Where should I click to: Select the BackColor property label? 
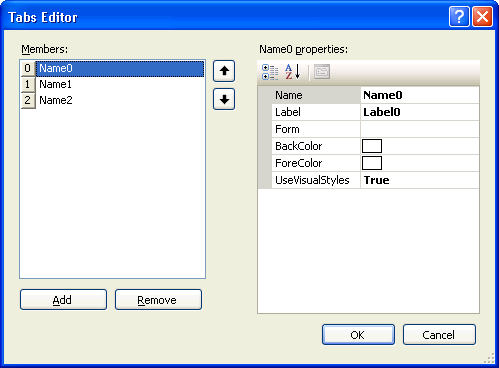[x=316, y=146]
